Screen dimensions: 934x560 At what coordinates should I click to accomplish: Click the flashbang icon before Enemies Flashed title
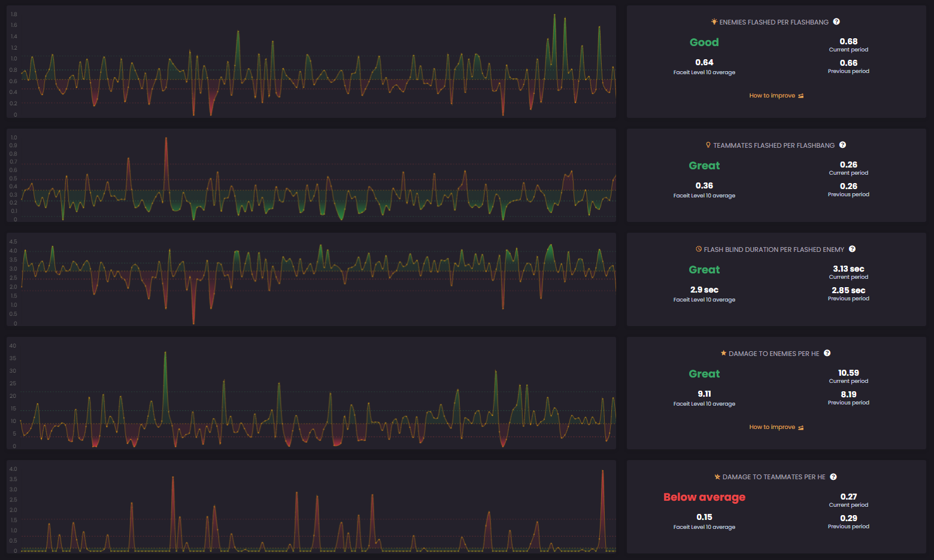click(x=714, y=22)
